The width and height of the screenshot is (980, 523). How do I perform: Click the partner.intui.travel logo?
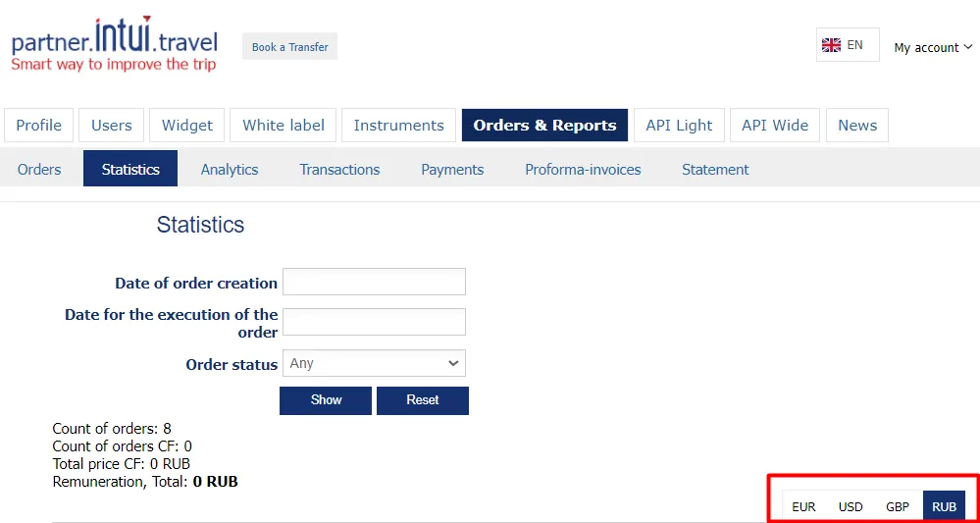tap(114, 45)
